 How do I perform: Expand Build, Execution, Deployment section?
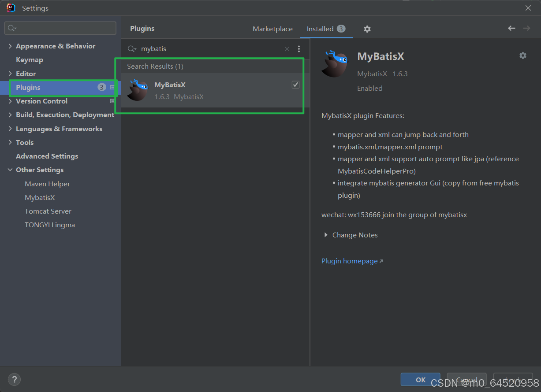10,115
